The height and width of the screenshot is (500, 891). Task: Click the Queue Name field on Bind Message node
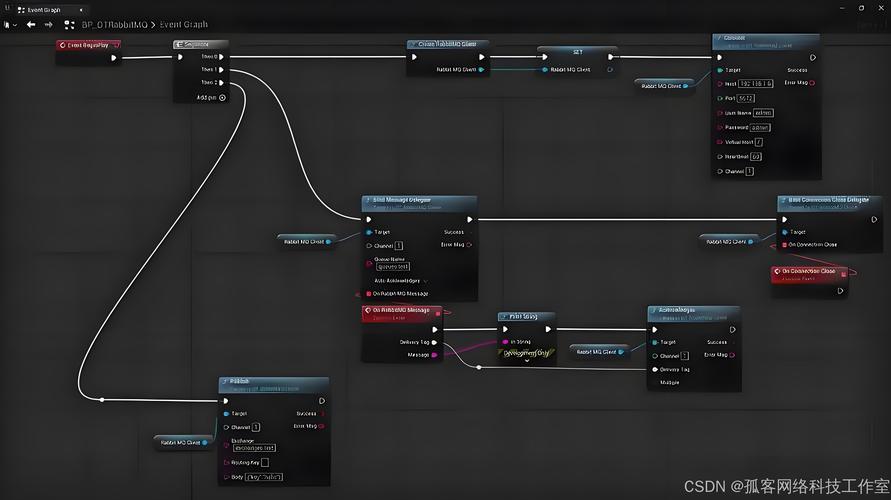[391, 266]
